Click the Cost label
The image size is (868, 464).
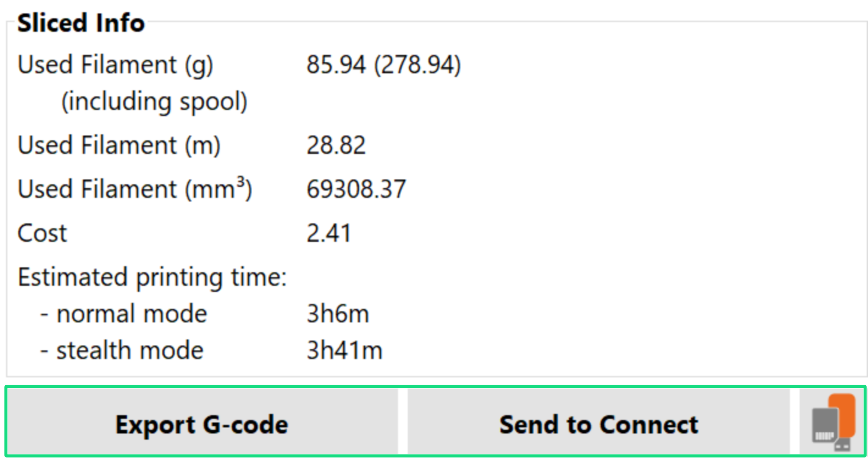pos(42,233)
